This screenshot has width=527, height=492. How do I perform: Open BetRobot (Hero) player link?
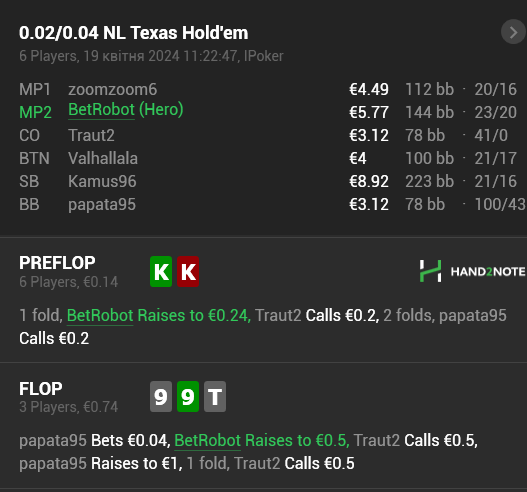click(126, 110)
